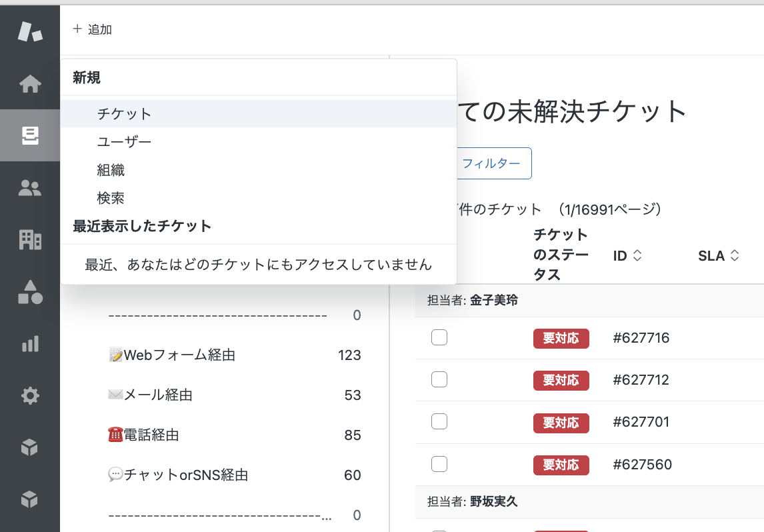Open the 電話経由 view
764x532 pixels.
click(x=144, y=435)
